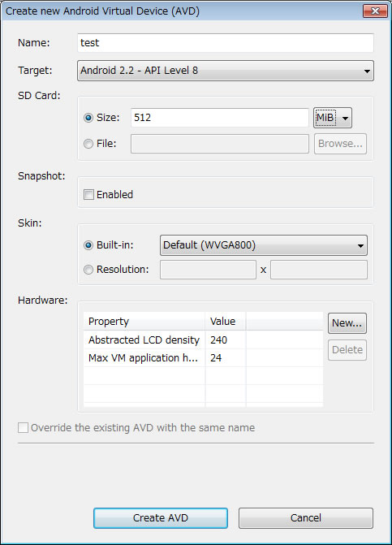Image resolution: width=392 pixels, height=545 pixels.
Task: Click the value 24 cell
Action: click(226, 358)
